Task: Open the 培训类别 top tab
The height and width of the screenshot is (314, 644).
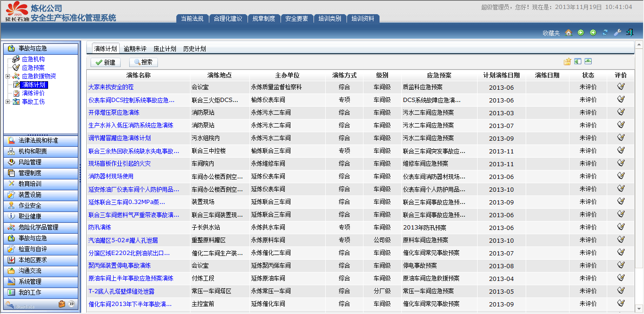Action: [330, 19]
